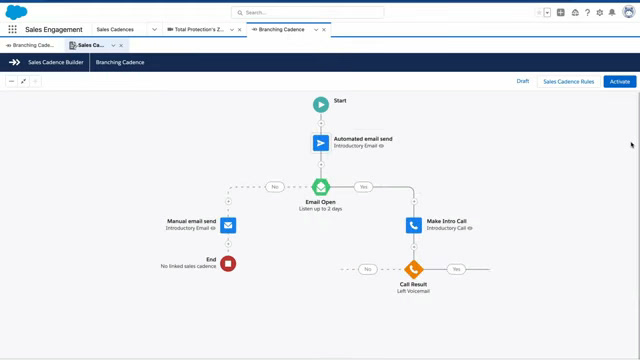Image resolution: width=640 pixels, height=360 pixels.
Task: Add a step below Manual email send
Action: coord(228,244)
